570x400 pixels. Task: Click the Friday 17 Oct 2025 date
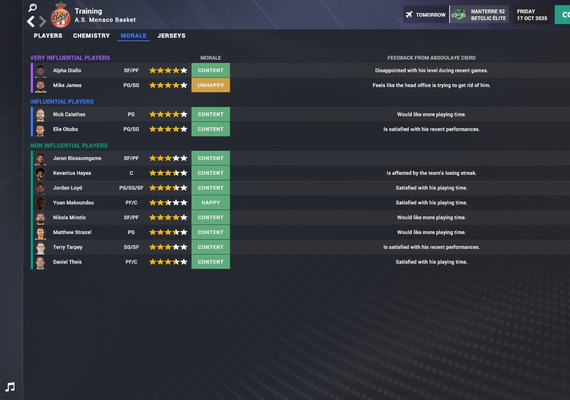pos(532,15)
